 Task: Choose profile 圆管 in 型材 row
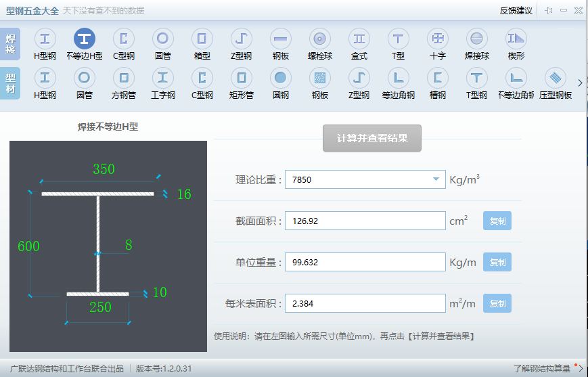(x=84, y=78)
